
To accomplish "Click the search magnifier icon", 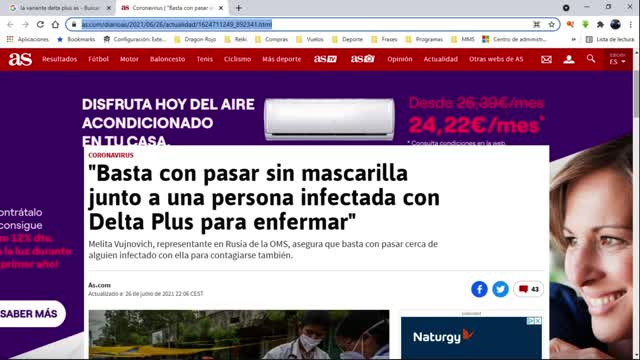I will pos(591,59).
